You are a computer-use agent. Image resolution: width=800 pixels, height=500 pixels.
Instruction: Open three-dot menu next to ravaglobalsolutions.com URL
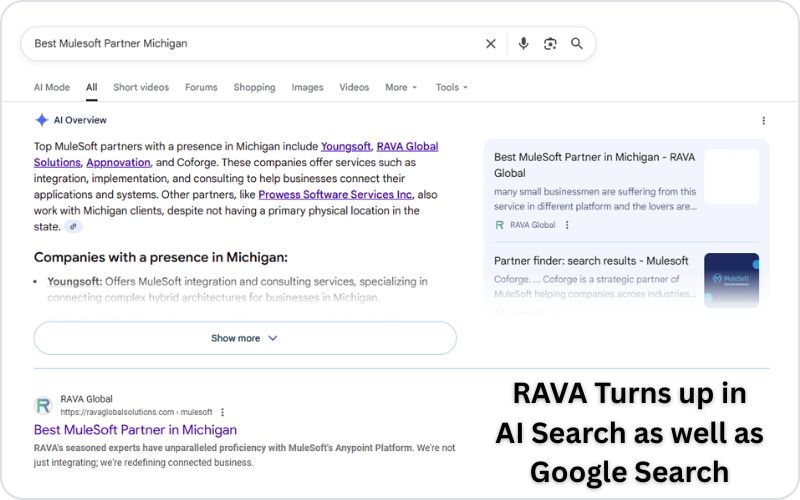(222, 412)
